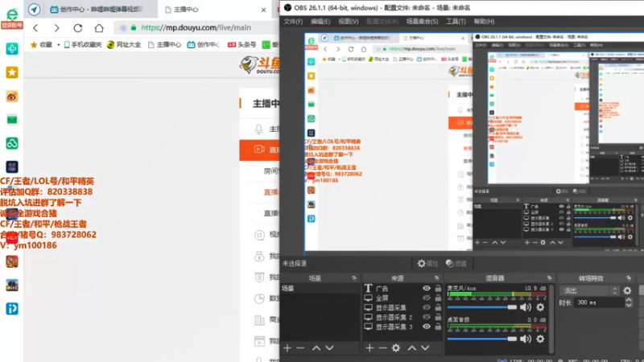Remove selected source with the 来源 minus button

click(x=383, y=348)
